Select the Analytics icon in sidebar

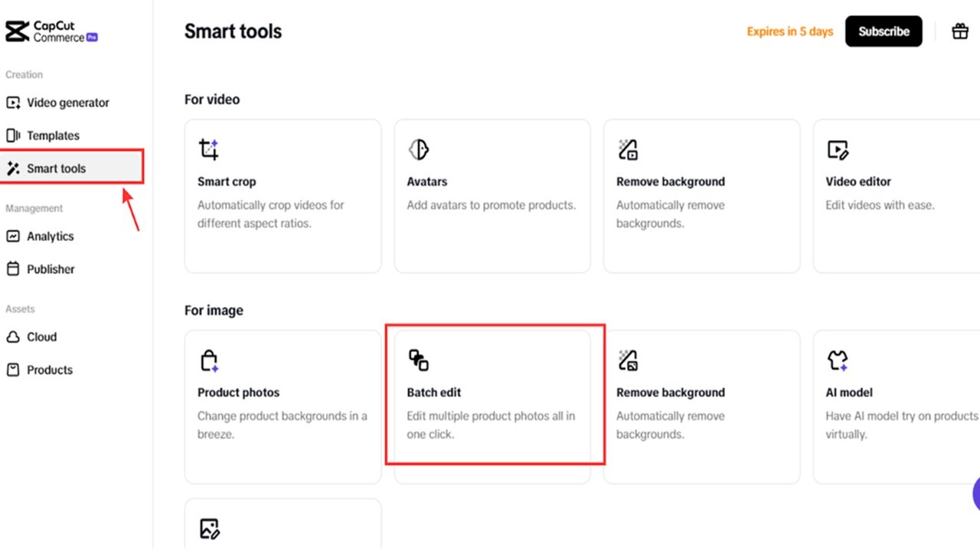11,236
